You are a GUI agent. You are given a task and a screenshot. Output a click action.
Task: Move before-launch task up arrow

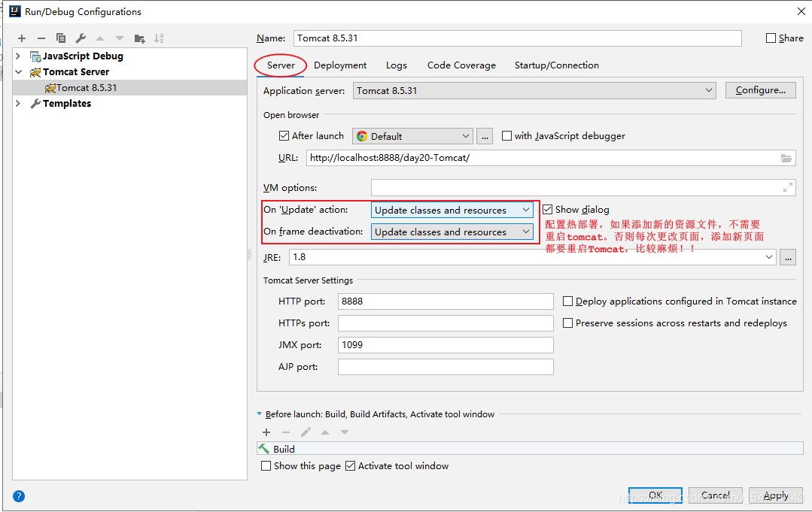click(x=325, y=432)
